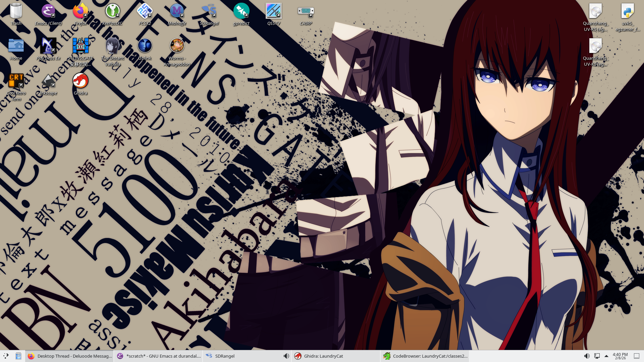Open the 4:40 PM clock calendar
The height and width of the screenshot is (362, 644).
pyautogui.click(x=620, y=356)
